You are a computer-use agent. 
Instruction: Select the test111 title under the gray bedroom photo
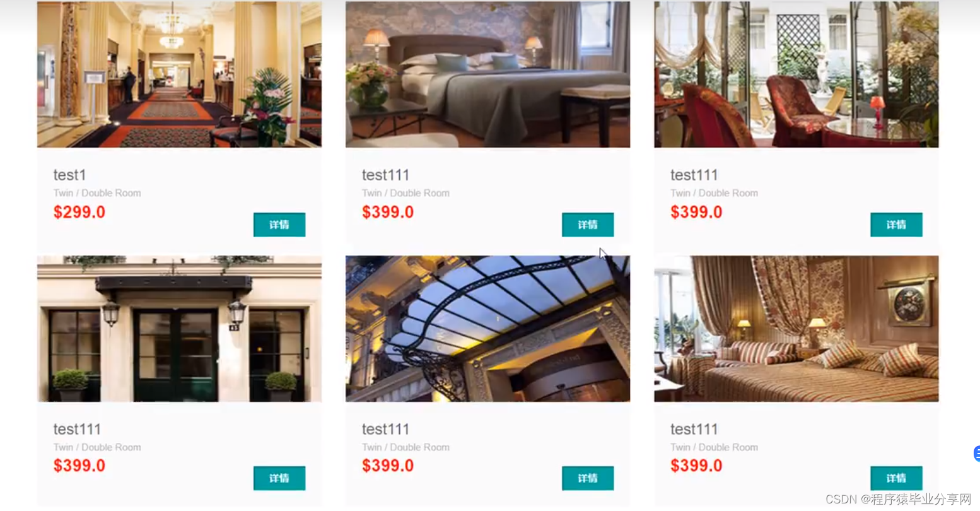(x=385, y=175)
